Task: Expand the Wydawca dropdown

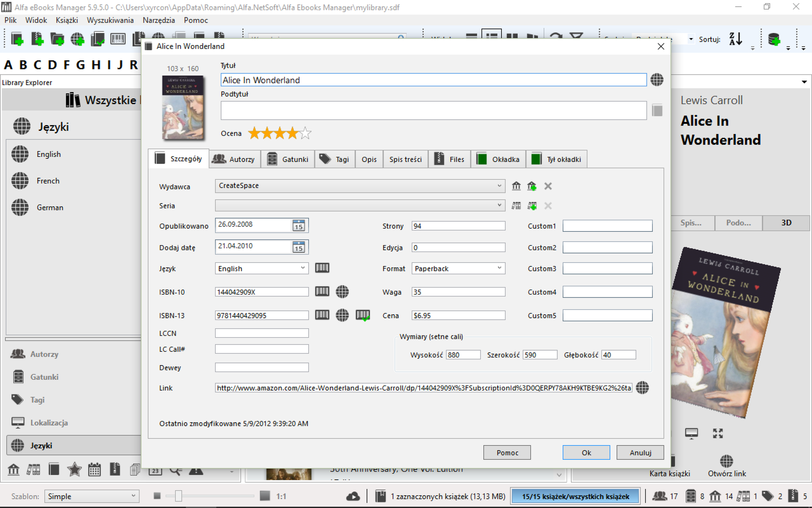Action: pyautogui.click(x=499, y=186)
